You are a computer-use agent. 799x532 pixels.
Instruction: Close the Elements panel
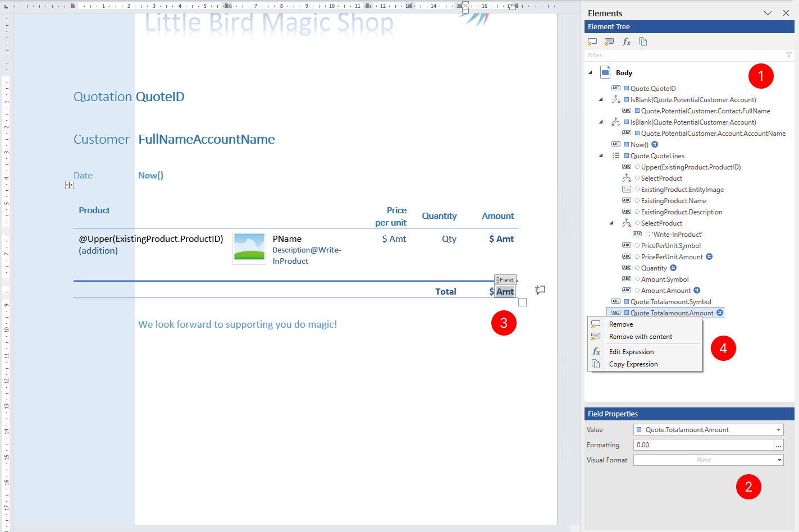[x=786, y=13]
